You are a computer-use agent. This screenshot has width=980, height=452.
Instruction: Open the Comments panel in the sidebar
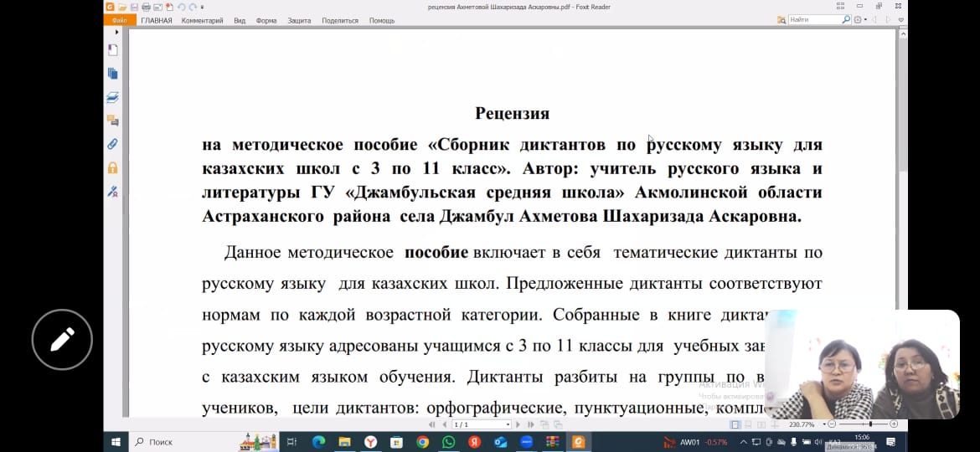pyautogui.click(x=113, y=121)
